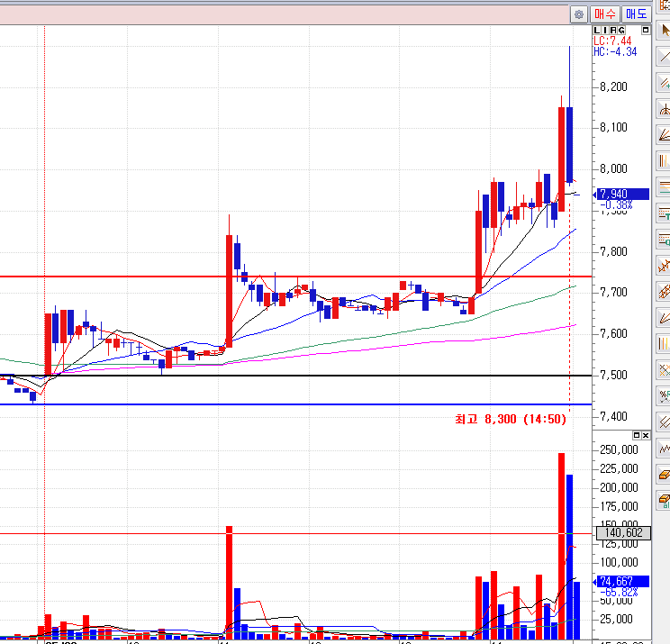Screen dimensions: 670x644
Task: Select the erase-all eraser tool
Action: pyautogui.click(x=664, y=501)
